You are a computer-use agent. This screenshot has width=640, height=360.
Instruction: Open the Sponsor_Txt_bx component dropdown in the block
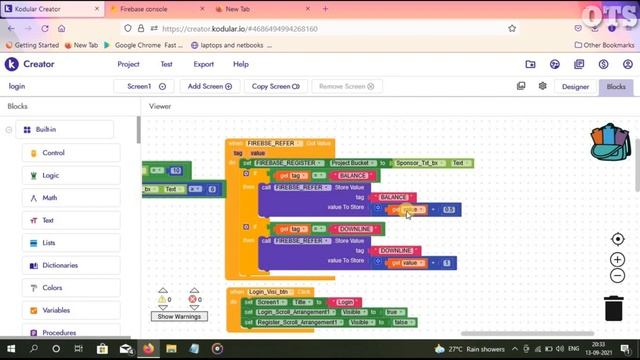(x=420, y=163)
